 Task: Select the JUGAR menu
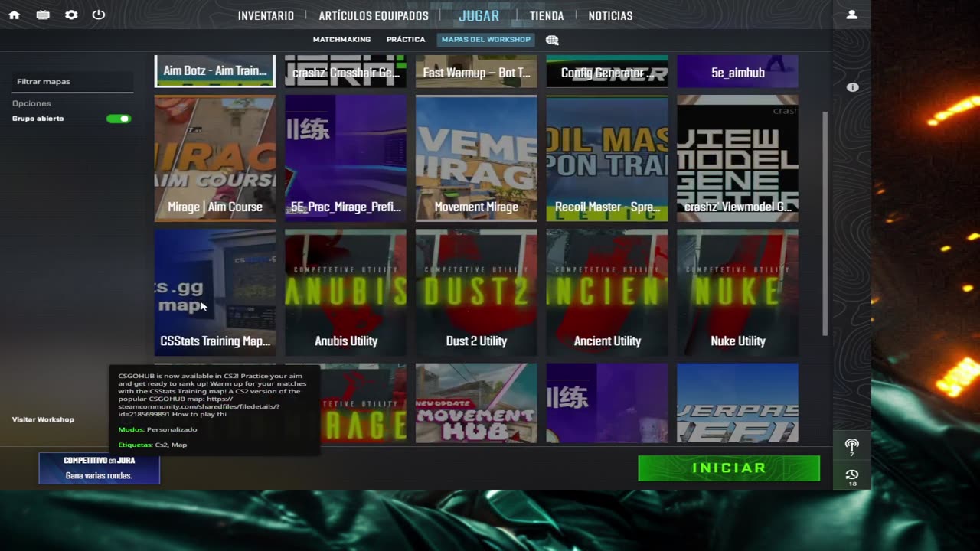click(x=479, y=15)
